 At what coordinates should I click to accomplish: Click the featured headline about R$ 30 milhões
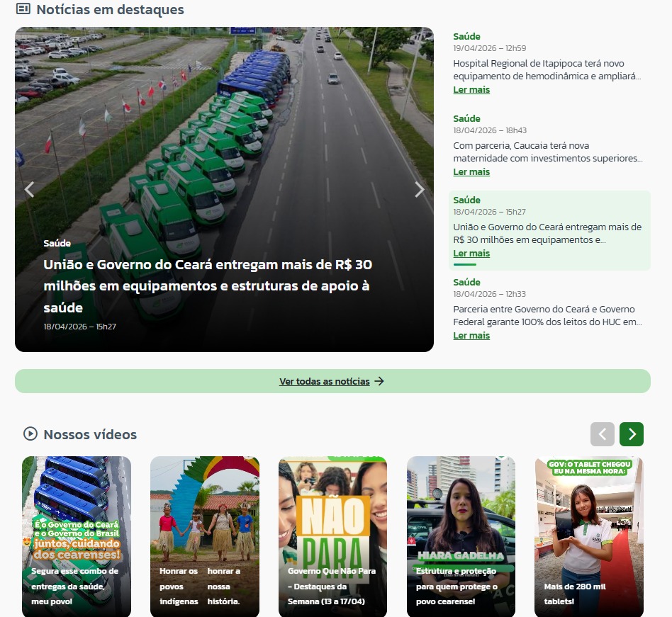tap(208, 286)
